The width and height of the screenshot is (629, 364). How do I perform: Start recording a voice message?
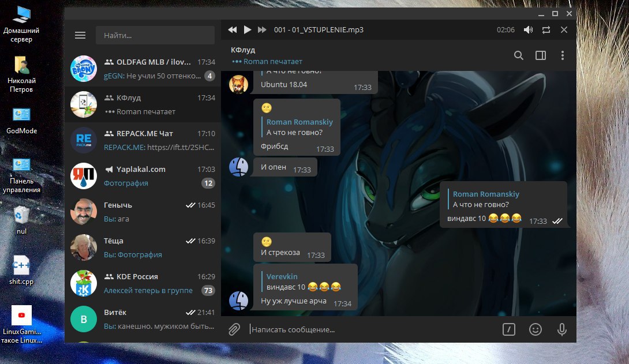coord(562,329)
